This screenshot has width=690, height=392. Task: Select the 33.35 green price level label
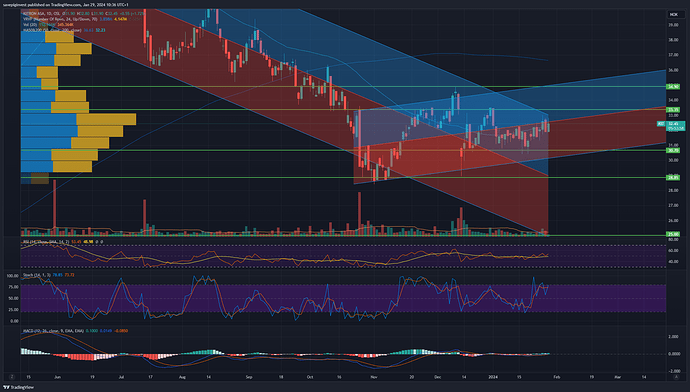[x=673, y=110]
